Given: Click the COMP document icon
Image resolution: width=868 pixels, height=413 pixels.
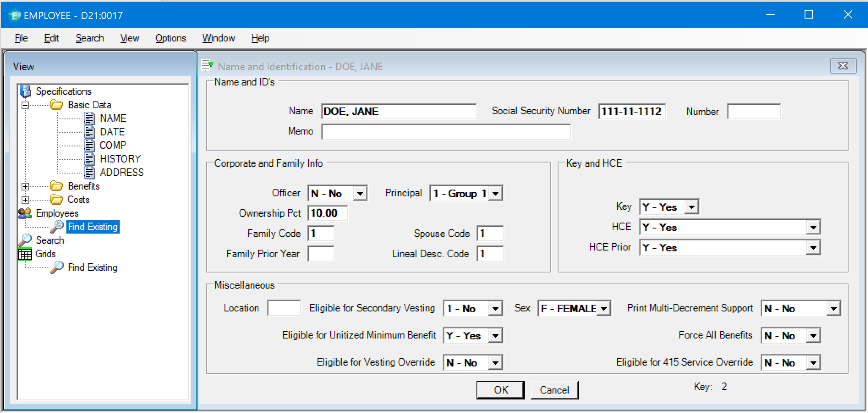Looking at the screenshot, I should pos(90,145).
